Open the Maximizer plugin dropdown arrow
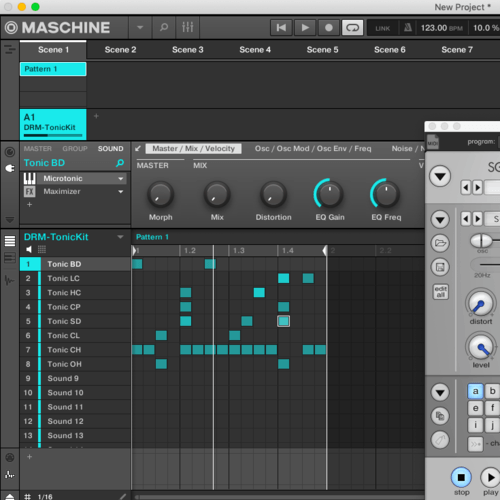This screenshot has height=500, width=500. pyautogui.click(x=120, y=192)
